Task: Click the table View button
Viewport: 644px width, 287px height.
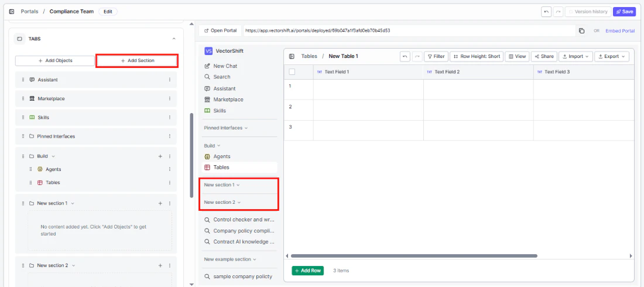Action: 517,56
